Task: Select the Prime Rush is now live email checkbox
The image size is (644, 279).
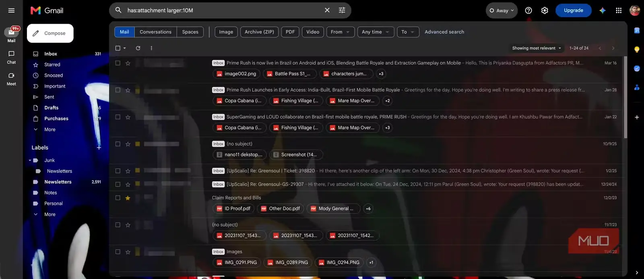Action: pyautogui.click(x=118, y=63)
